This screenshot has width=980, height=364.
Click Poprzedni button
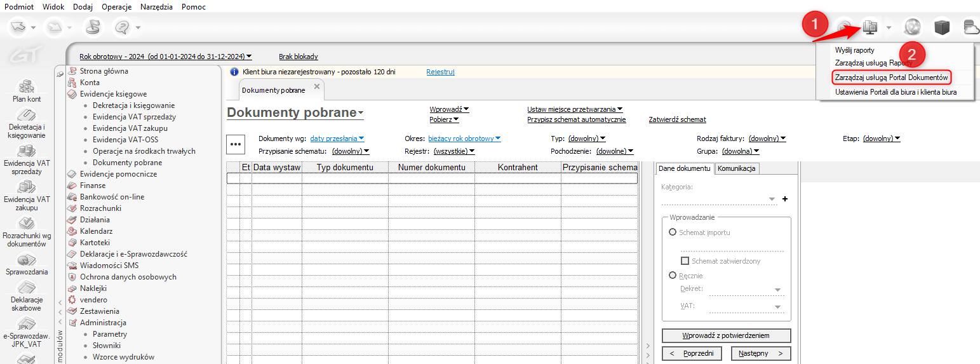(x=692, y=353)
